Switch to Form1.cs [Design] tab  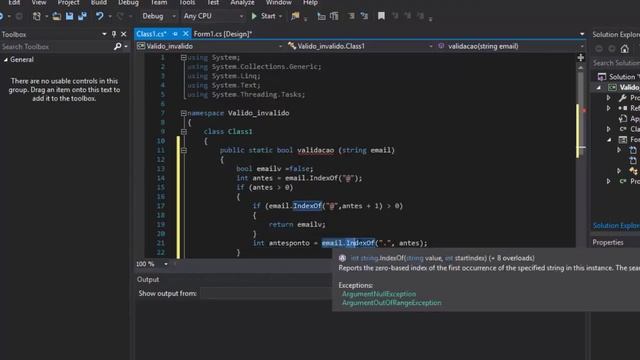pos(222,34)
